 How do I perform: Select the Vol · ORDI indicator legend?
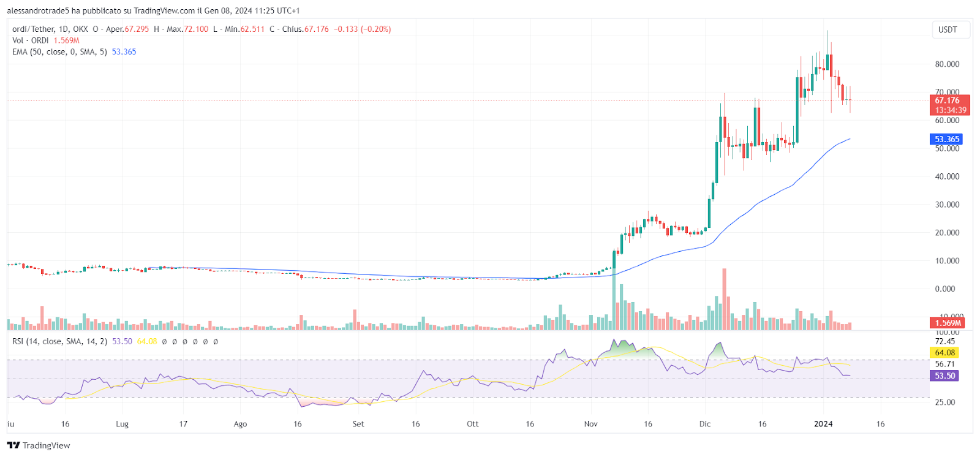[31, 40]
